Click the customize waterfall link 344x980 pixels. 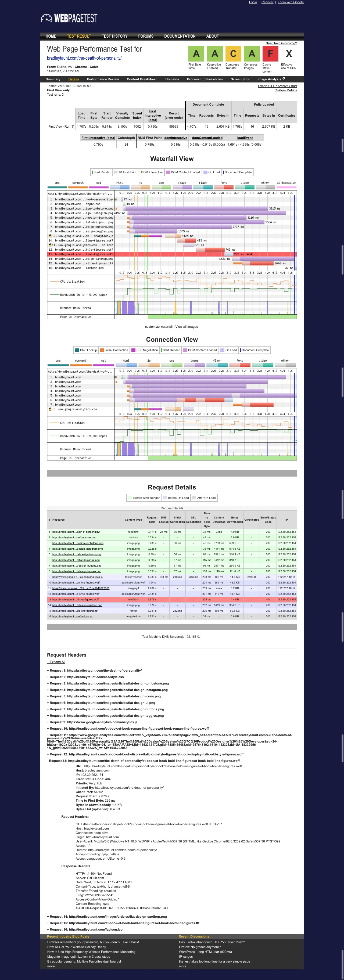point(159,327)
